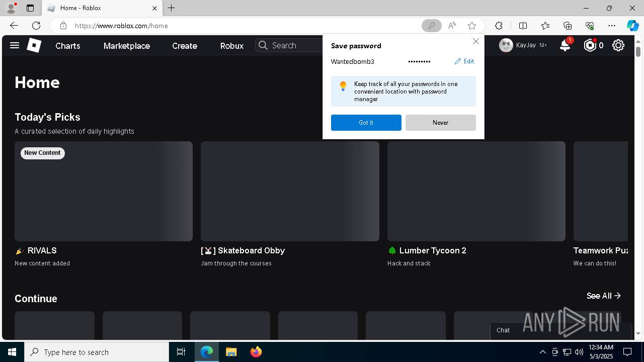Open the Lumber Tycoon 2 thumbnail
The width and height of the screenshot is (644, 362).
point(476,191)
